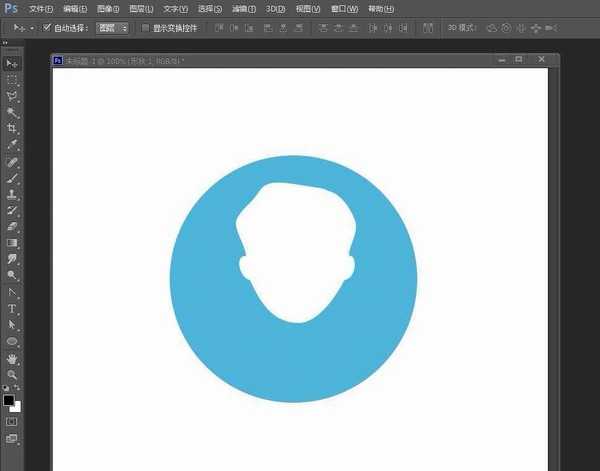Enable the 显示变换控件 checkbox
The height and width of the screenshot is (471, 600).
[x=145, y=28]
